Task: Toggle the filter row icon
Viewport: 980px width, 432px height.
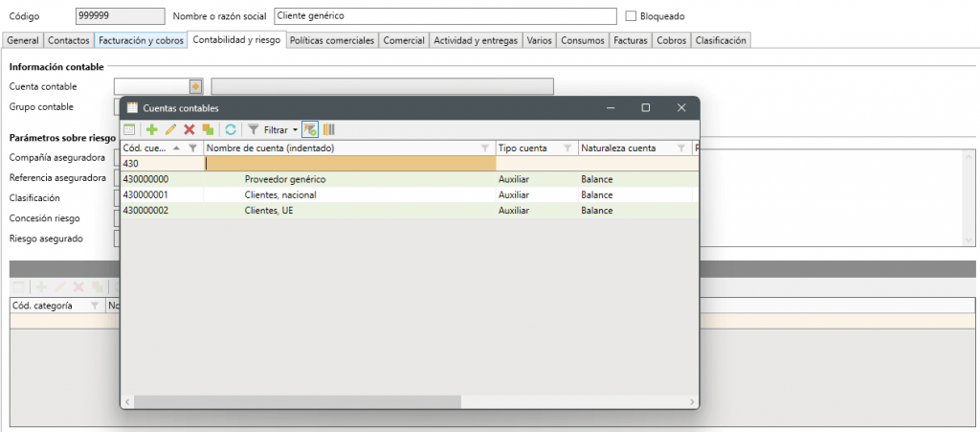Action: click(310, 129)
